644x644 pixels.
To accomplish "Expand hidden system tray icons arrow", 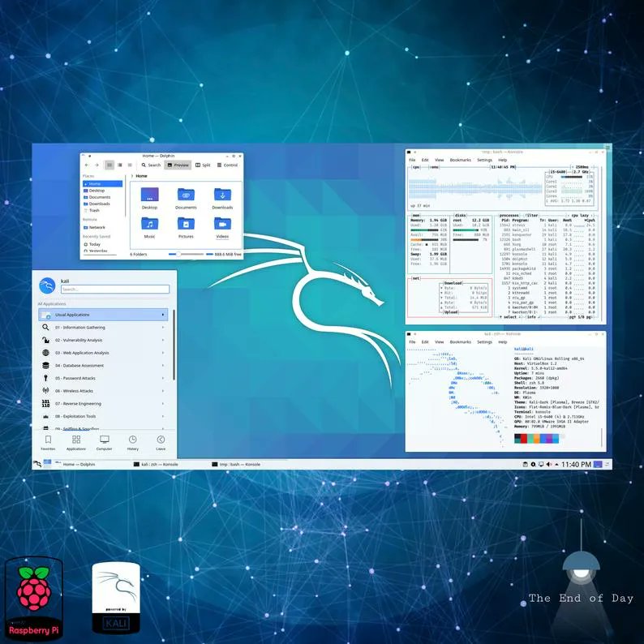I will [x=557, y=464].
